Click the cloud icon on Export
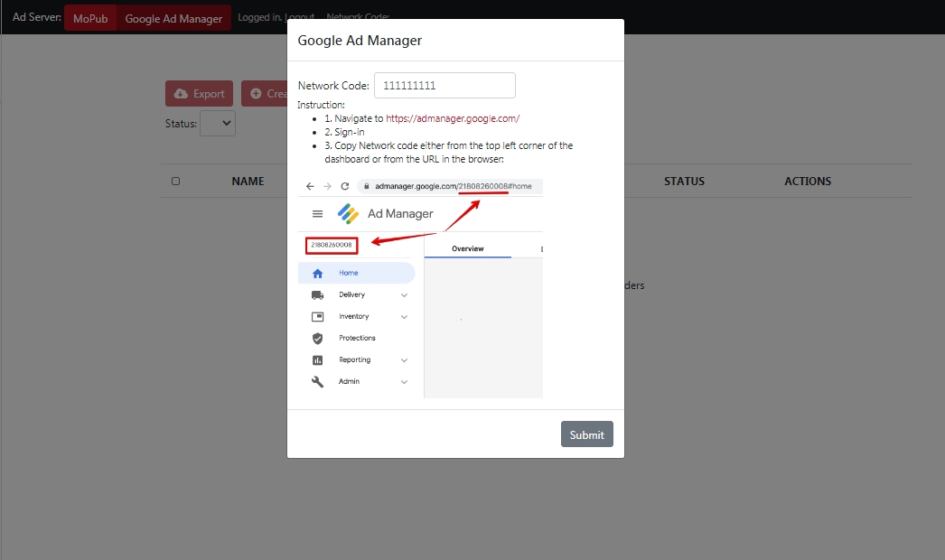This screenshot has height=560, width=945. pyautogui.click(x=181, y=93)
